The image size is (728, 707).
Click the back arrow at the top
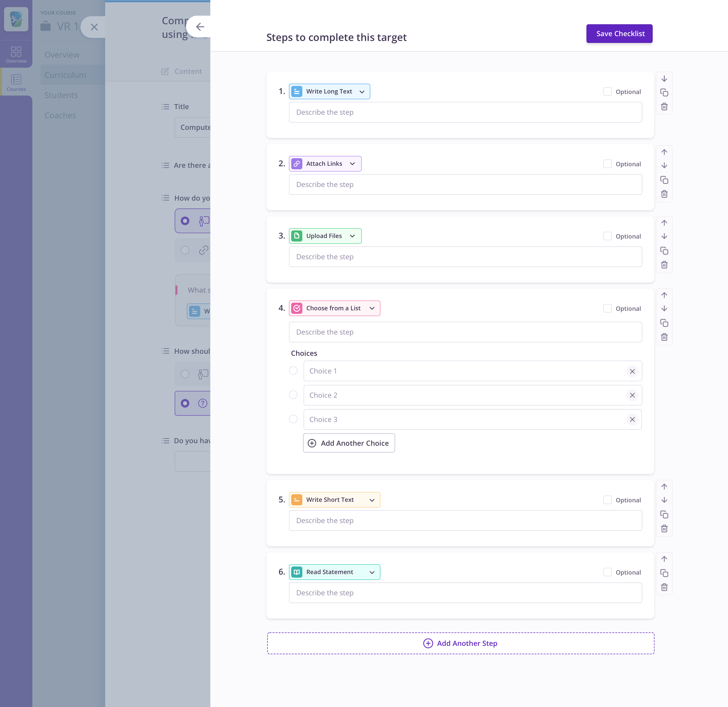(200, 26)
